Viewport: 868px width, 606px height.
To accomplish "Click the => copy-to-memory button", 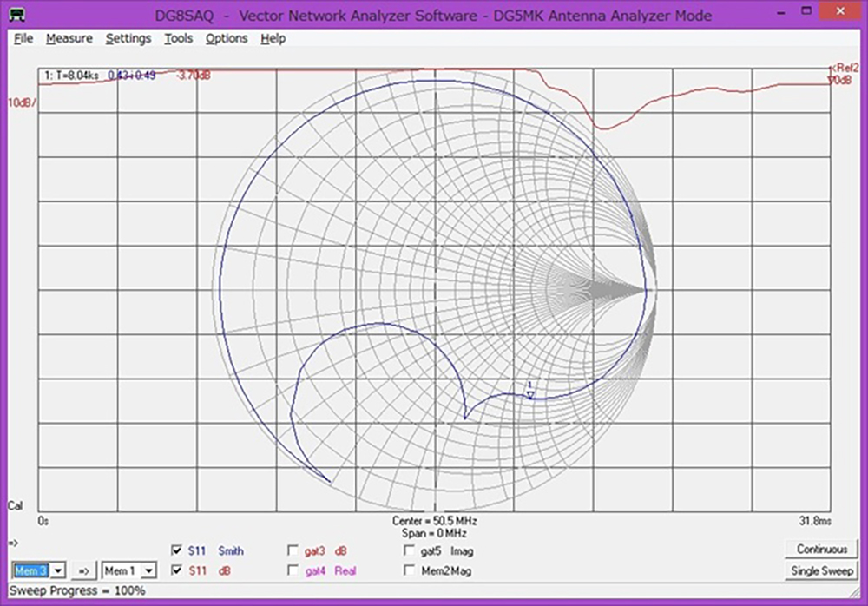I will click(x=83, y=570).
